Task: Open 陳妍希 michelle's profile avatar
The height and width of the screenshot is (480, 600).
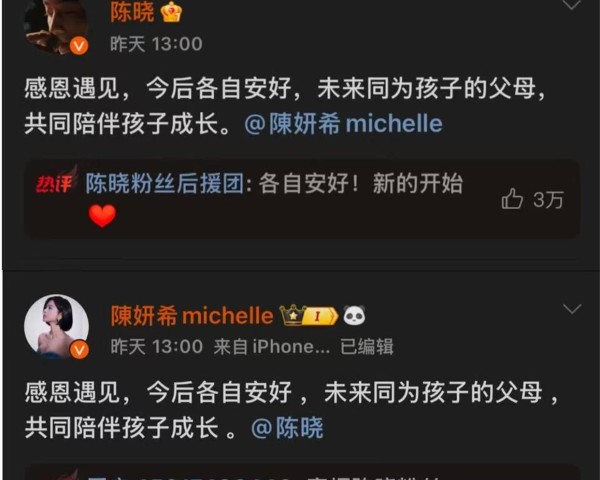Action: pos(56,327)
